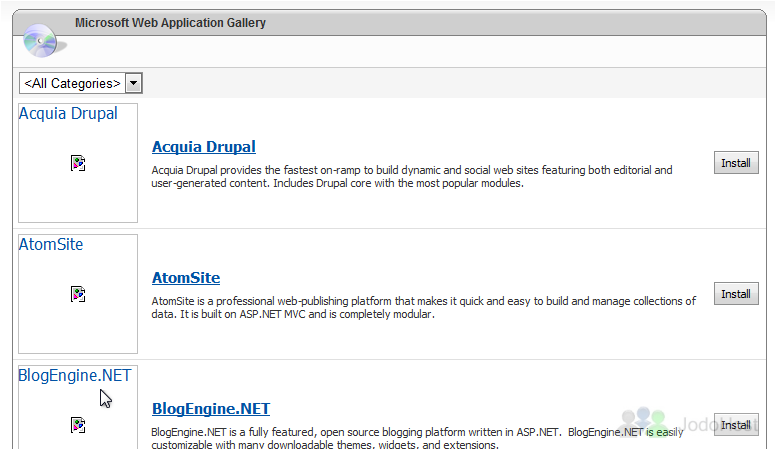Screen dimensions: 776x450
Task: Open the BlogEngine.NET title link
Action: pyautogui.click(x=211, y=408)
